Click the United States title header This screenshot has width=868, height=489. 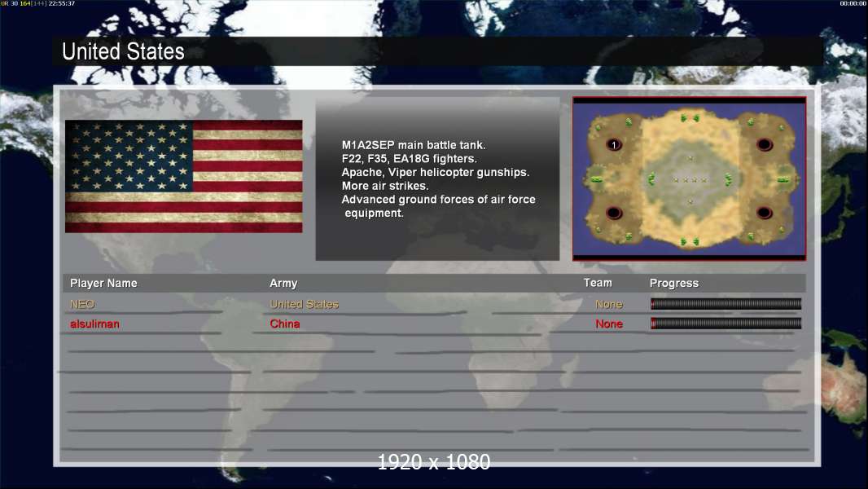coord(123,51)
